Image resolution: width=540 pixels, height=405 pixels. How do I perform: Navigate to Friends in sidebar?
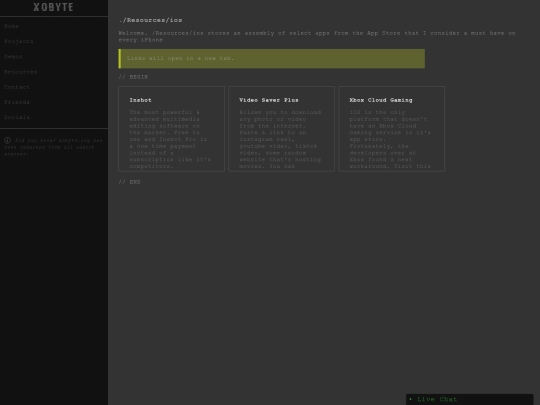coord(17,102)
